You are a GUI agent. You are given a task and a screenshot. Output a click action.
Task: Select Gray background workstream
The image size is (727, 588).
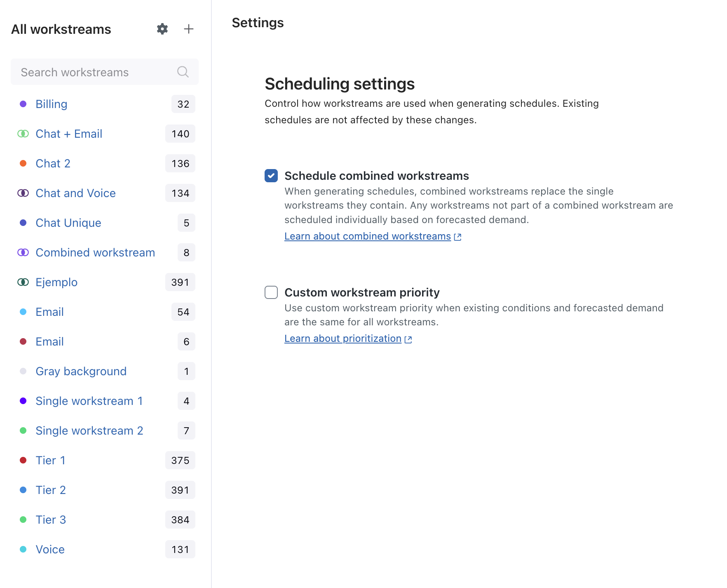click(81, 371)
